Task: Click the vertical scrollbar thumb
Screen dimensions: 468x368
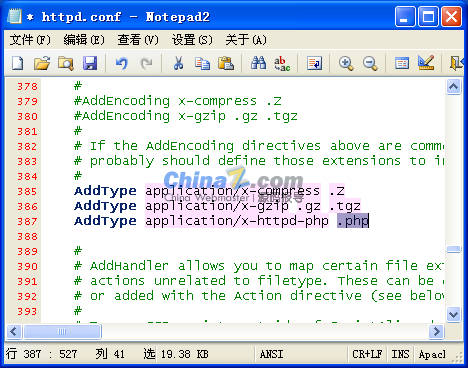Action: [454, 249]
